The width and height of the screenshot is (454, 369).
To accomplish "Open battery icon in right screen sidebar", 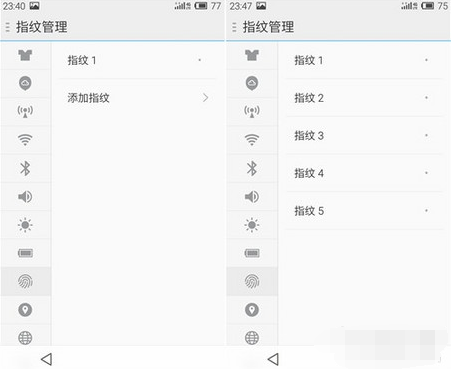I will tap(252, 253).
